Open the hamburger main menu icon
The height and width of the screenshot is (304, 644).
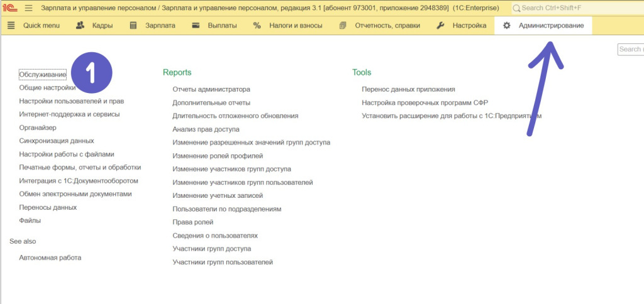(28, 8)
